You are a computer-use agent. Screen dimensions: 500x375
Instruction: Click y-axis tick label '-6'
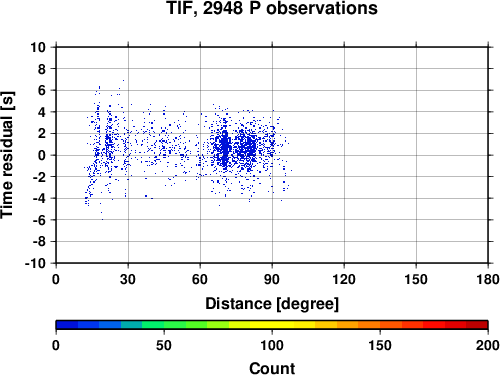39,220
